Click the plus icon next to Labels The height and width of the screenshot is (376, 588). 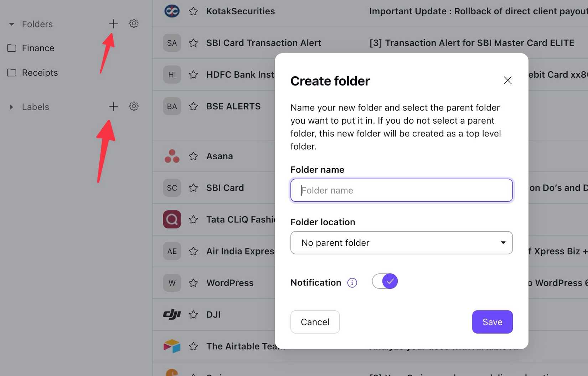(113, 106)
